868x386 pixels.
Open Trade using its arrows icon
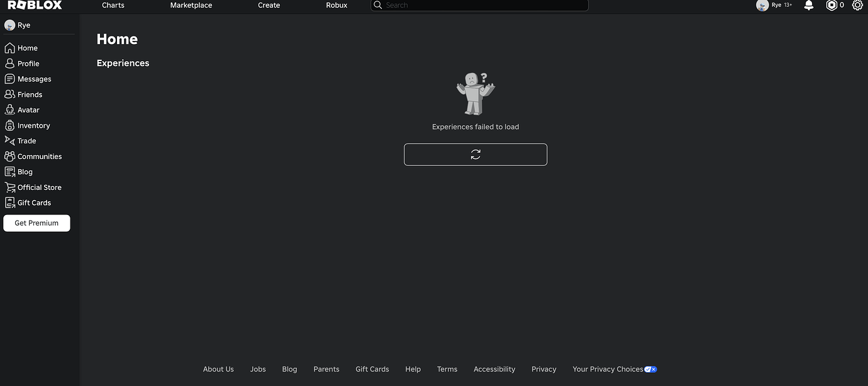click(x=9, y=140)
